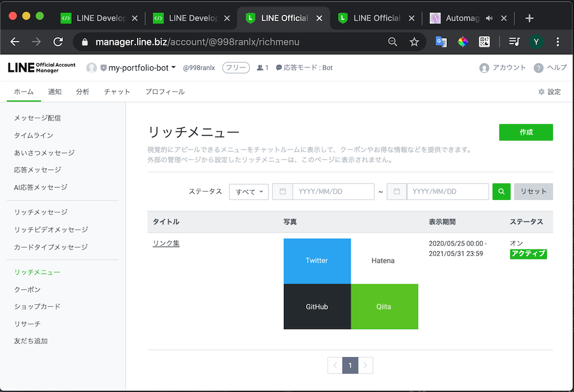The height and width of the screenshot is (392, 574).
Task: Go to previous page arrow in pagination
Action: point(335,365)
